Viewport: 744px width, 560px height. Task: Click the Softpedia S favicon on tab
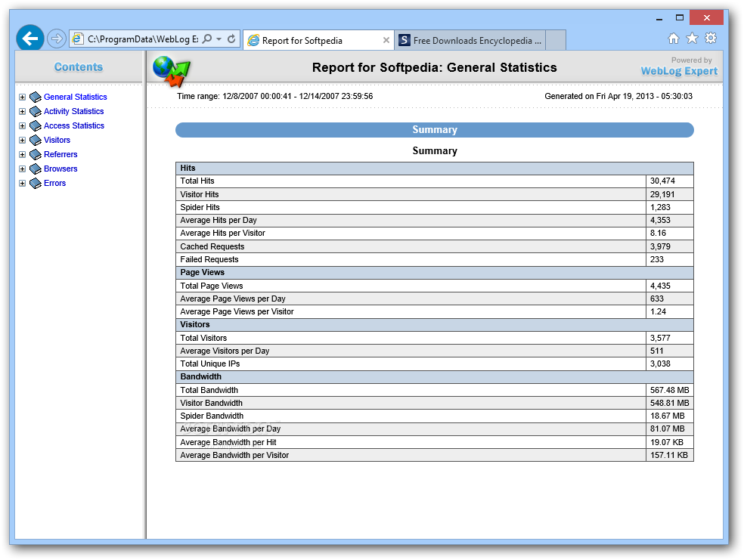coord(405,40)
